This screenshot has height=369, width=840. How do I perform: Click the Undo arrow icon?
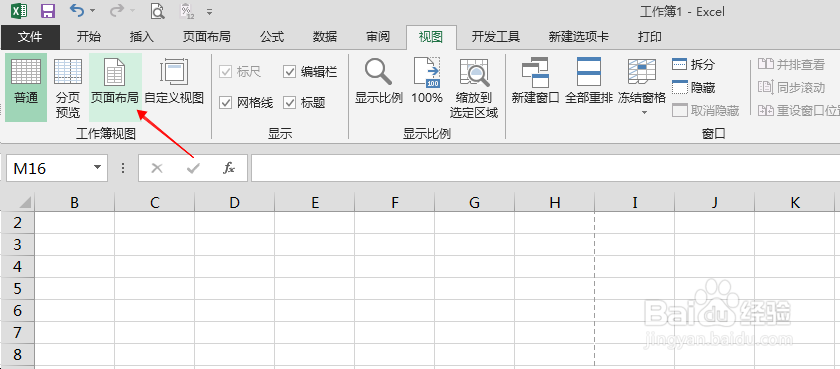(77, 10)
